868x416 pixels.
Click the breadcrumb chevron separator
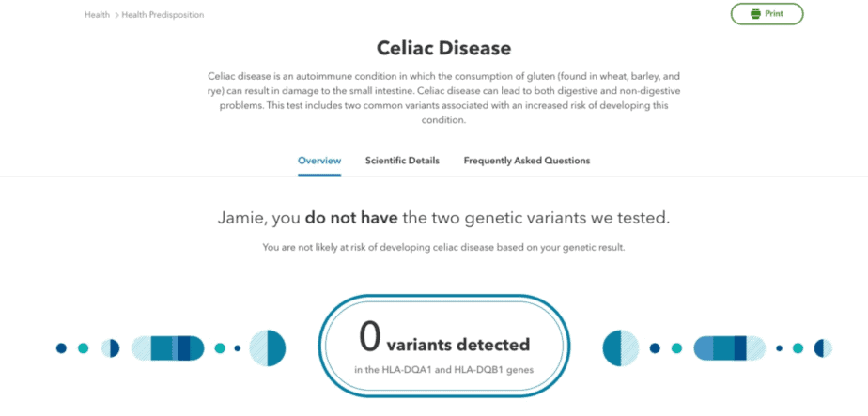click(116, 15)
